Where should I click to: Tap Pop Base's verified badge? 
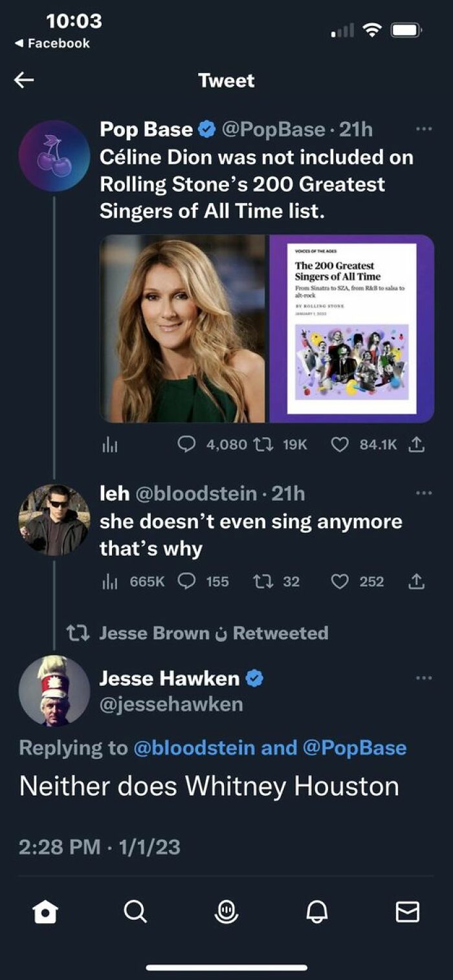coord(205,129)
